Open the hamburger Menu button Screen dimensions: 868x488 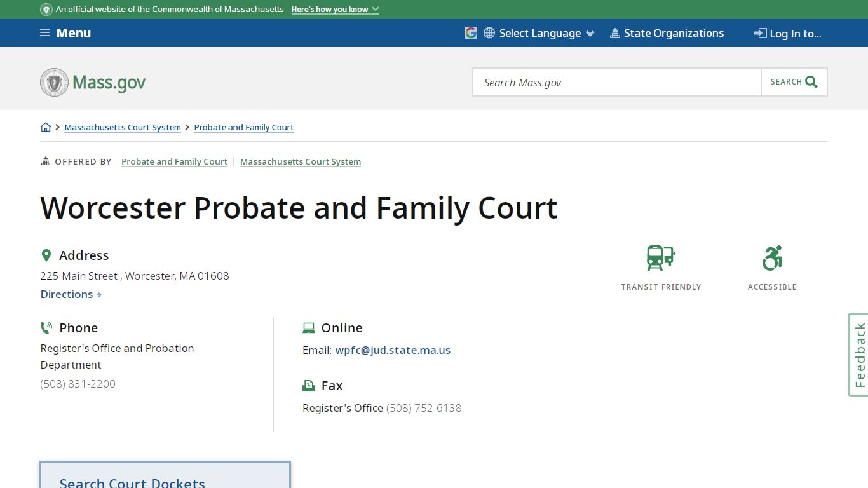coord(65,33)
